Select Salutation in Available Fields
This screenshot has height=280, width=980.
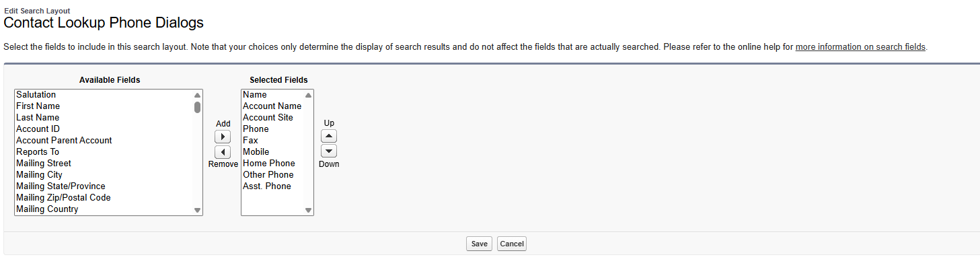36,95
